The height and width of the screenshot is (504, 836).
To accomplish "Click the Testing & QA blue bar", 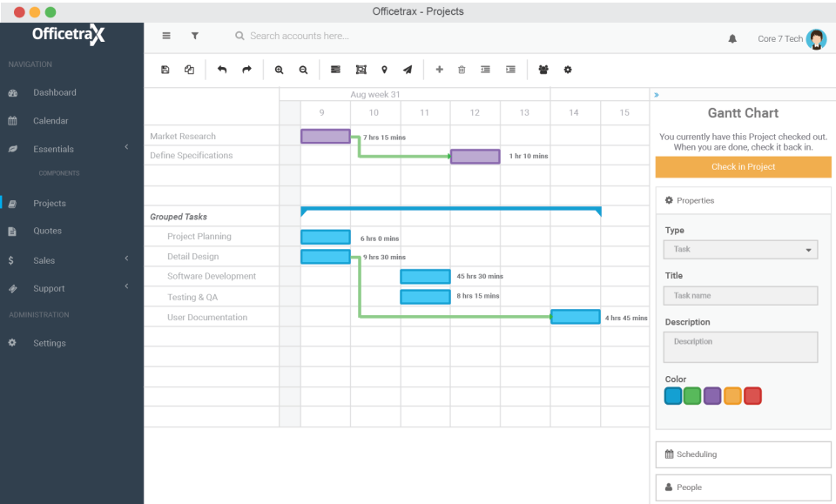I will pos(425,296).
